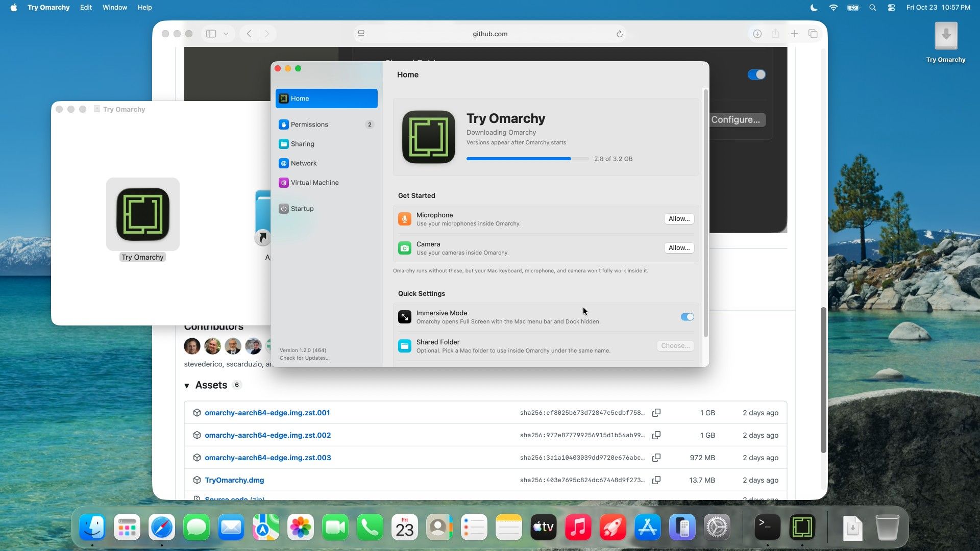Open the Window menu
Image resolution: width=980 pixels, height=551 pixels.
(x=115, y=7)
